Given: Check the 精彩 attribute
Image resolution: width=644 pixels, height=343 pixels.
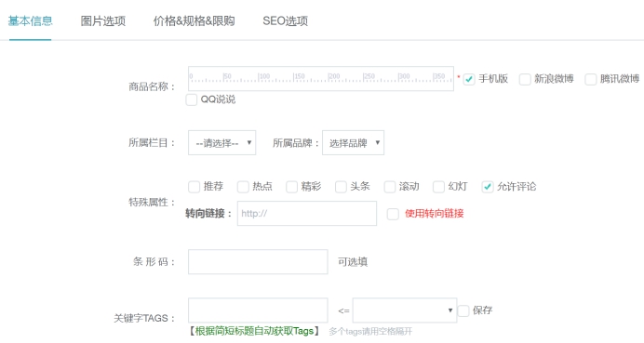Looking at the screenshot, I should point(291,187).
